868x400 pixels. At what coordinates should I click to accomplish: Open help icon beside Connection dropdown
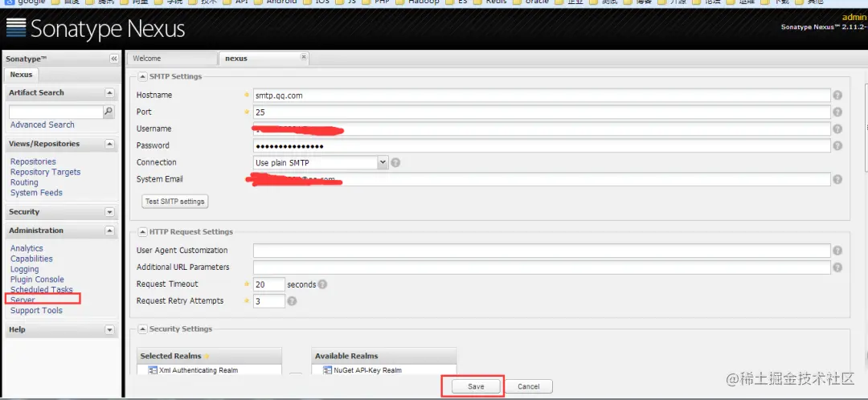pos(395,163)
